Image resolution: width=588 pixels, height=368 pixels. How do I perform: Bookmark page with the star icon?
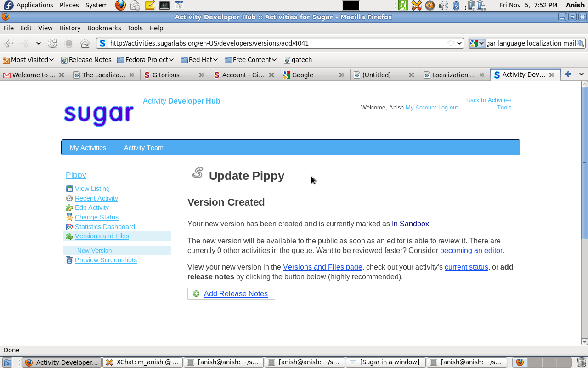point(451,43)
